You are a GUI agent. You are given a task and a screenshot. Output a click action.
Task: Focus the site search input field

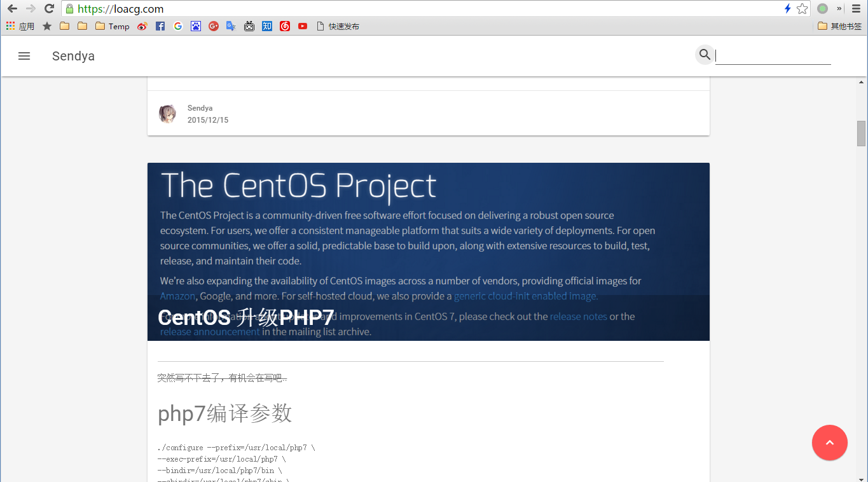(773, 56)
